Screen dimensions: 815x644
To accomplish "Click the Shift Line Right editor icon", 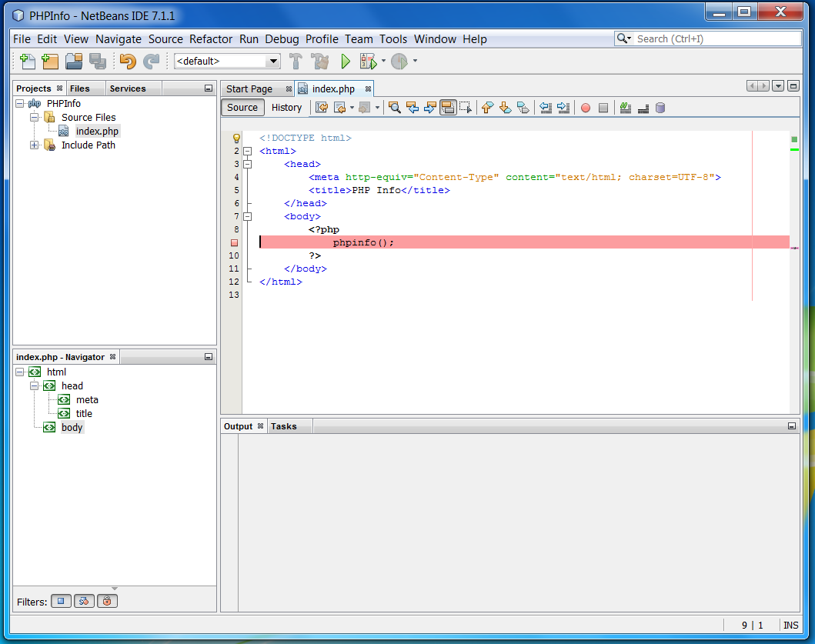I will click(x=563, y=108).
